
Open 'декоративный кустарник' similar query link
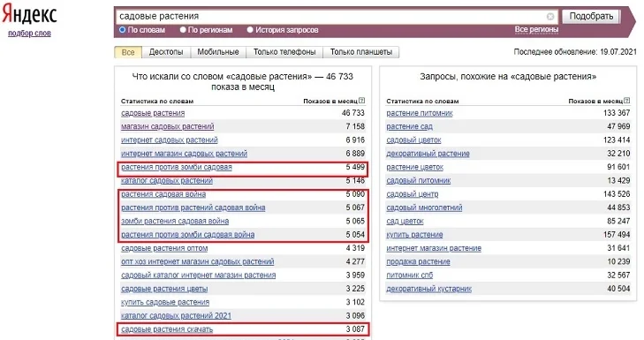[x=428, y=289]
